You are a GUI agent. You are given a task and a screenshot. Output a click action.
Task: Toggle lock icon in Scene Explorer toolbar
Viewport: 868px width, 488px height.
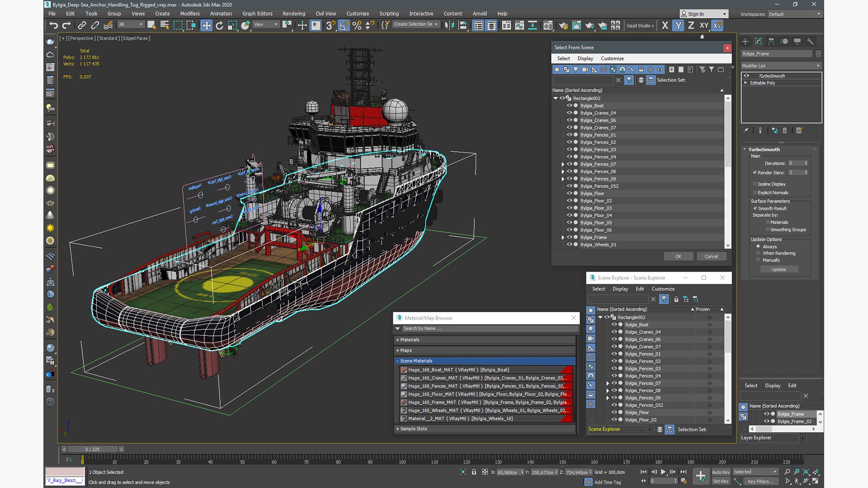[676, 299]
